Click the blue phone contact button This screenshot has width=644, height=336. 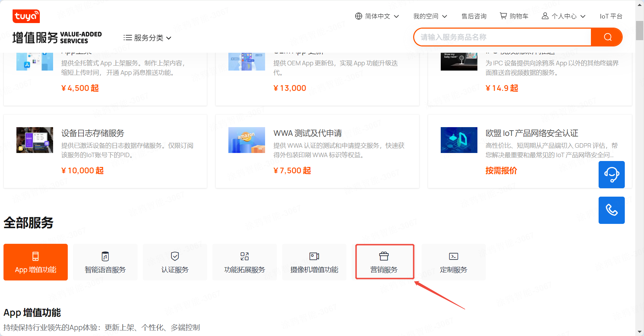pos(612,210)
